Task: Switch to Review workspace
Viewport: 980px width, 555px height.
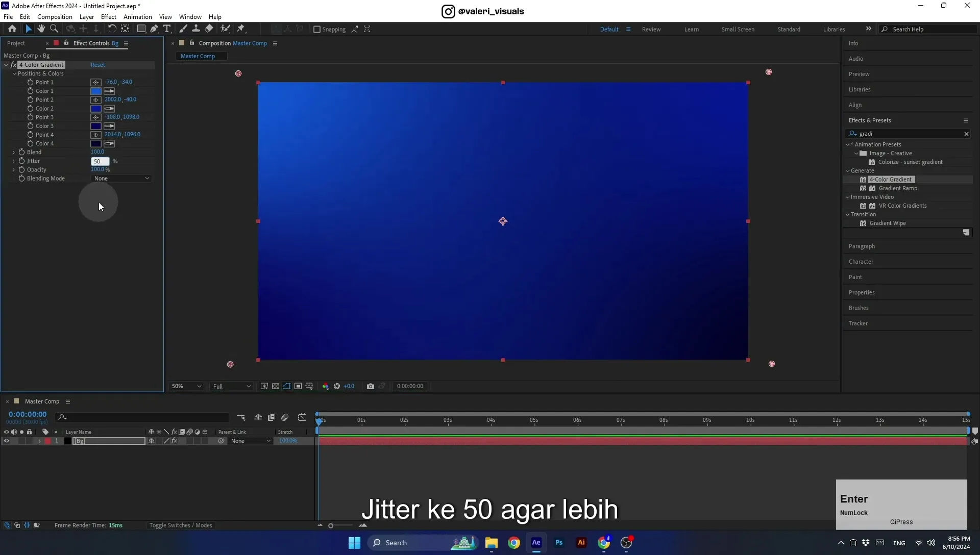Action: (x=651, y=30)
